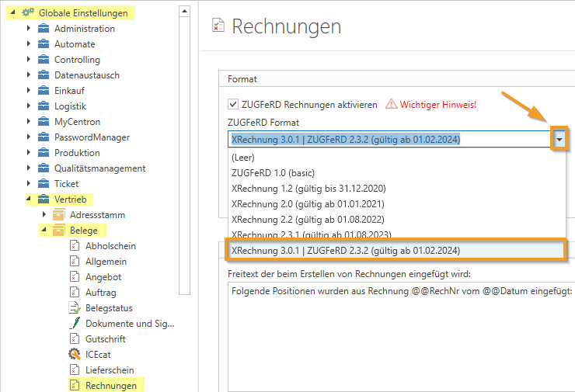Expand the Einkauf tree node
Screen dimensions: 575x392
tap(29, 91)
